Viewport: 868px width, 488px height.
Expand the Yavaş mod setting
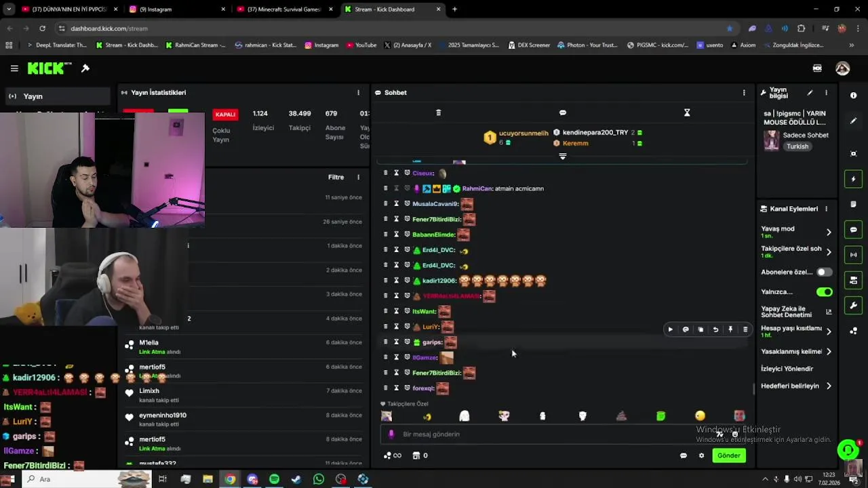(829, 232)
